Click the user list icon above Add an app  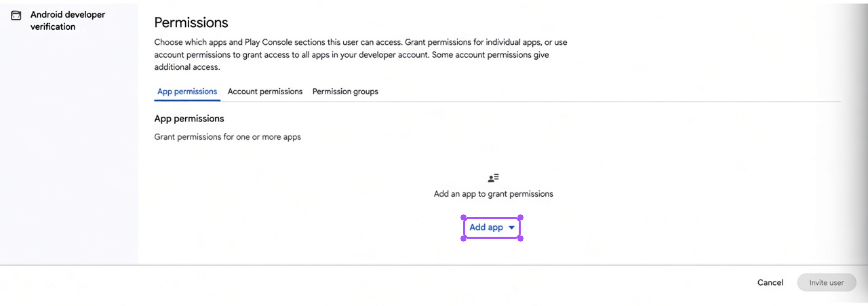pyautogui.click(x=494, y=178)
